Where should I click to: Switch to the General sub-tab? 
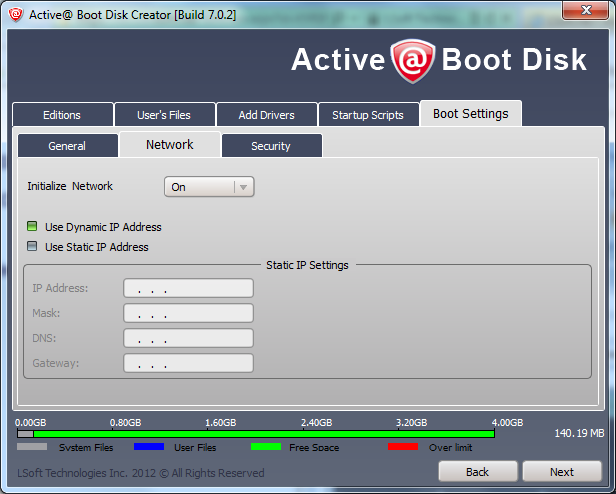point(67,146)
